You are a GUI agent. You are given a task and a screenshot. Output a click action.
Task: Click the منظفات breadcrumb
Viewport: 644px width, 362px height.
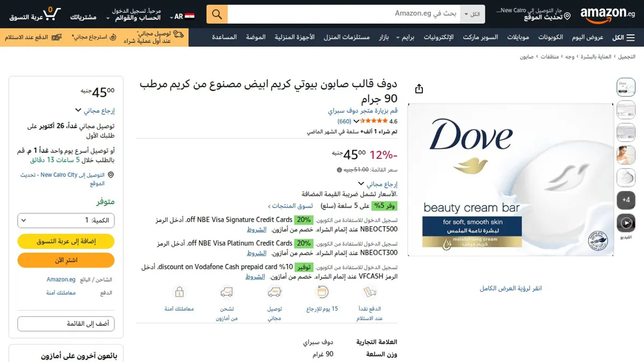[550, 56]
